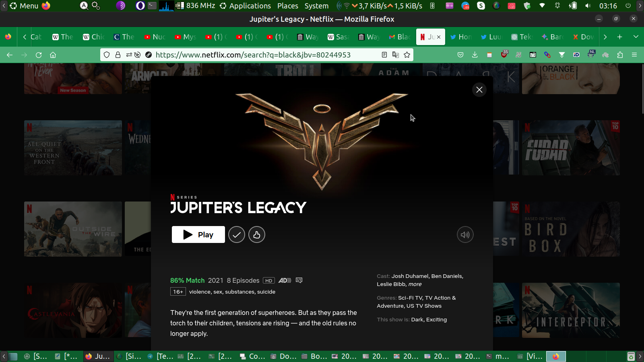Screen dimensions: 644x362
Task: Launch terminal from the top panel
Action: [152, 6]
